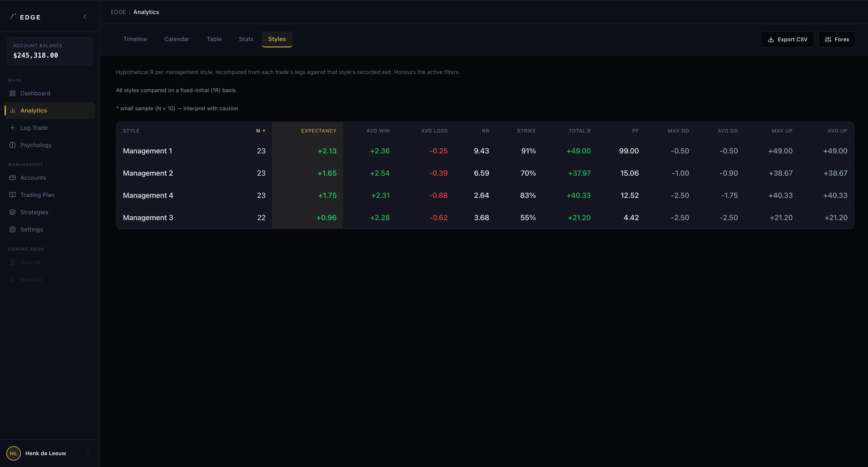Click the Analytics breadcrumb
This screenshot has width=868, height=467.
[x=146, y=12]
